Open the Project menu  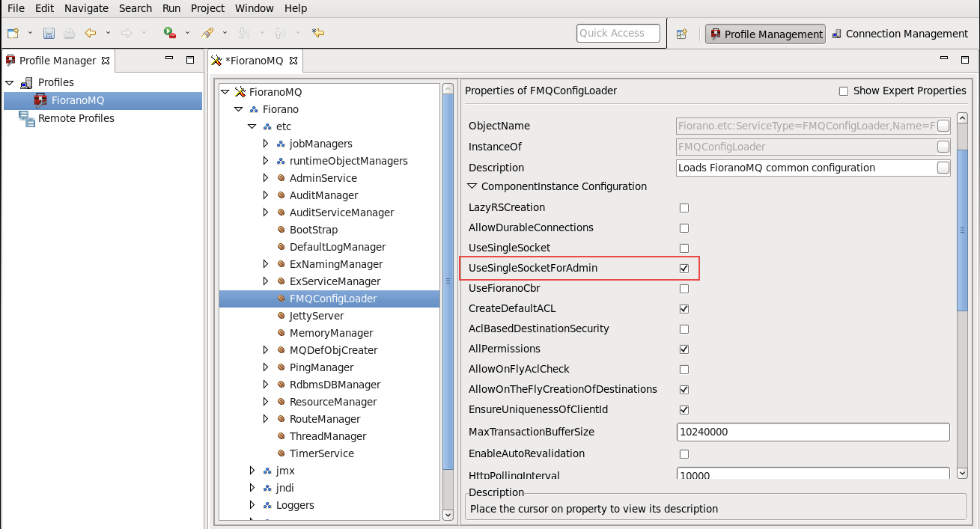pos(207,8)
